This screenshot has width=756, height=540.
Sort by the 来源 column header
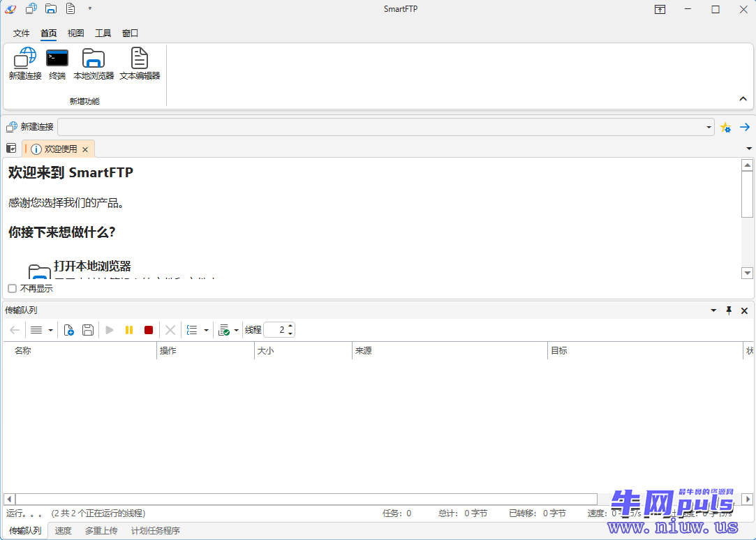pyautogui.click(x=450, y=351)
